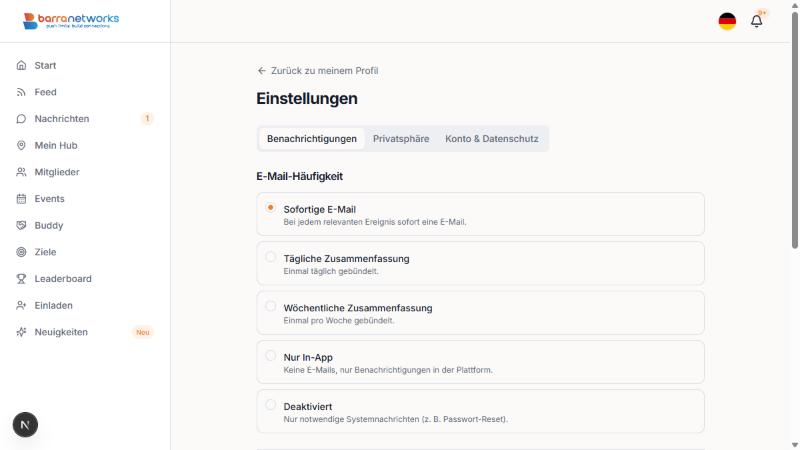Viewport: 800px width, 450px height.
Task: Click Zurück zu meinem Profil link
Action: (x=317, y=71)
